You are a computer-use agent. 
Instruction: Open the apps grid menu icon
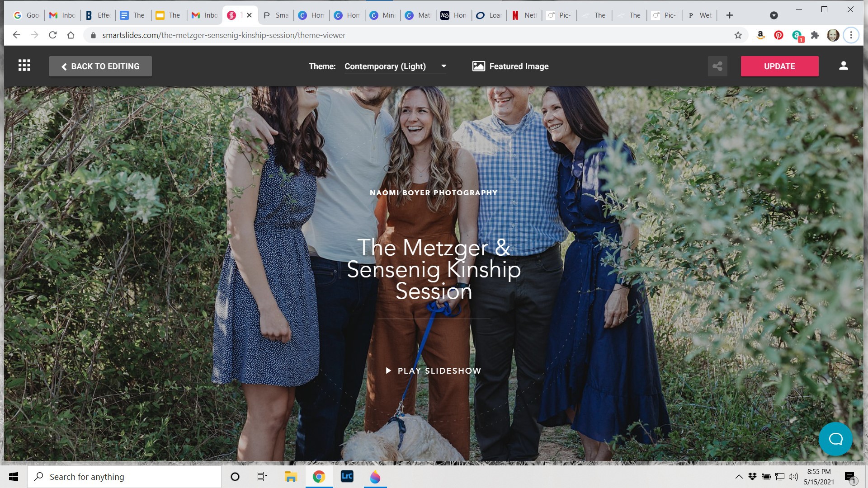24,66
